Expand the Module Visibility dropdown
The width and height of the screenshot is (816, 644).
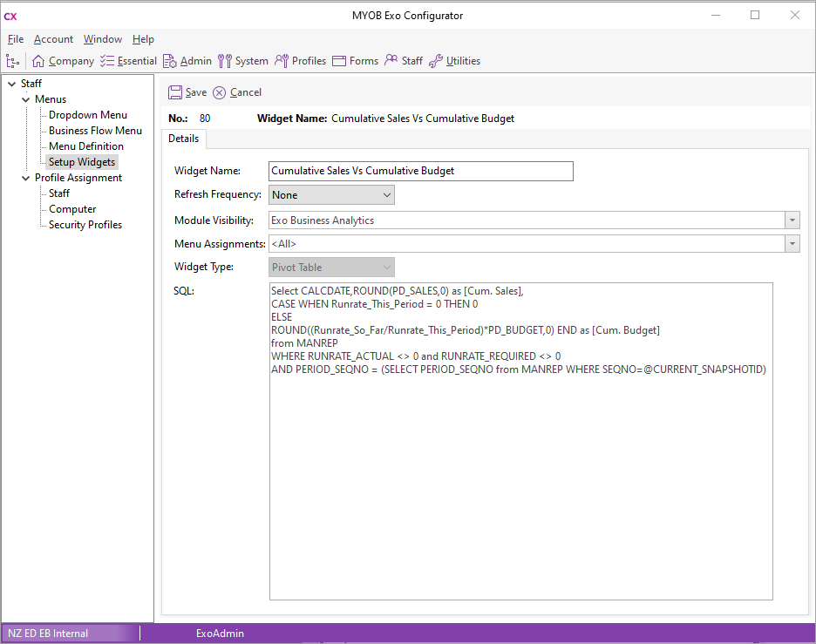792,220
